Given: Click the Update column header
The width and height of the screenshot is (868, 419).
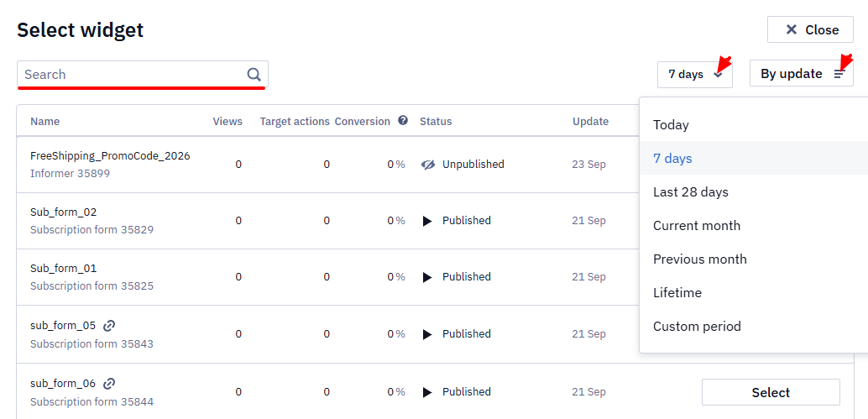Looking at the screenshot, I should point(591,121).
